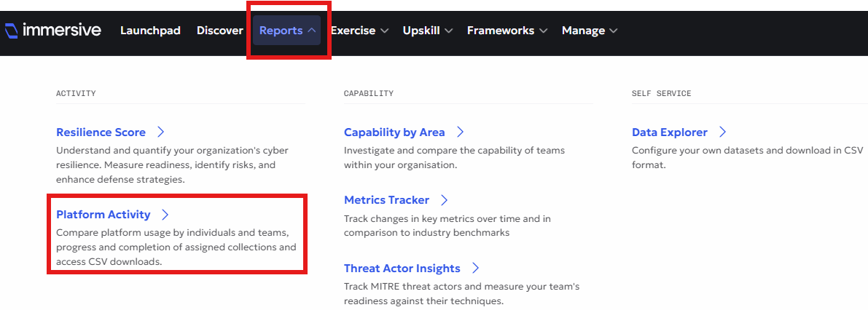Click arrow next to Resilience Score

(160, 132)
